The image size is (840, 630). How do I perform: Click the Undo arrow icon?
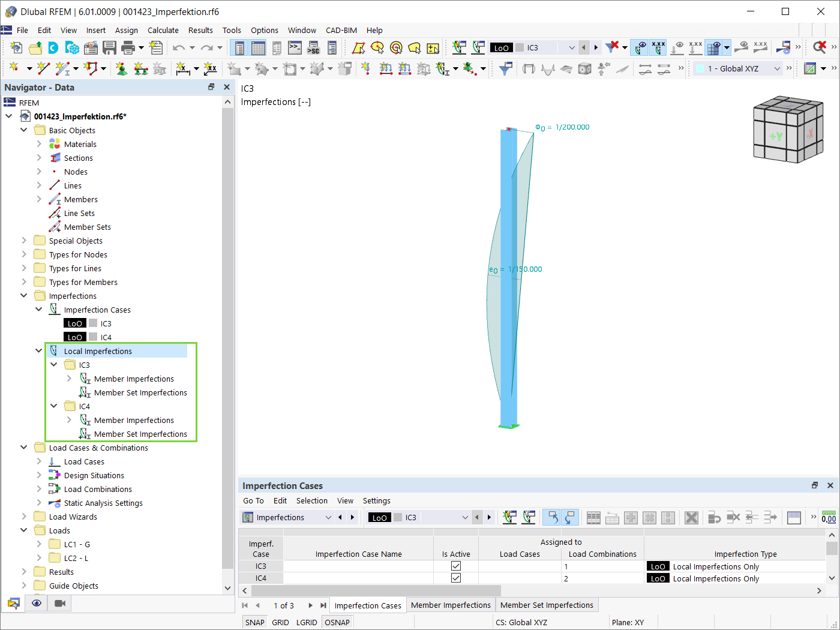(179, 47)
